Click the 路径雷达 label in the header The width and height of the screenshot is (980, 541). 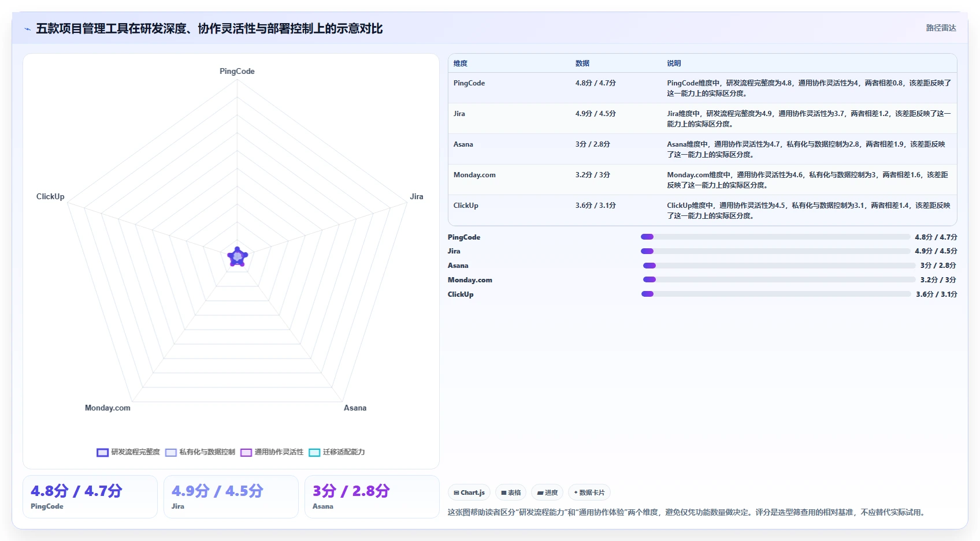point(941,28)
